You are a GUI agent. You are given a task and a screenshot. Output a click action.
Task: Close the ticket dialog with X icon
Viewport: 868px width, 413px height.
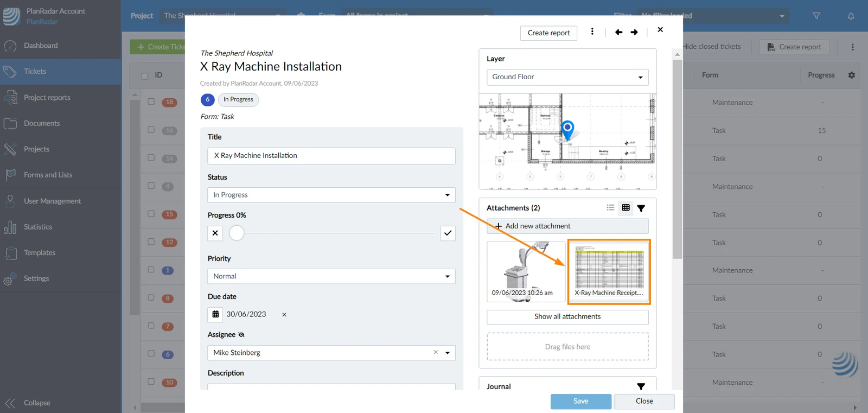coord(660,30)
